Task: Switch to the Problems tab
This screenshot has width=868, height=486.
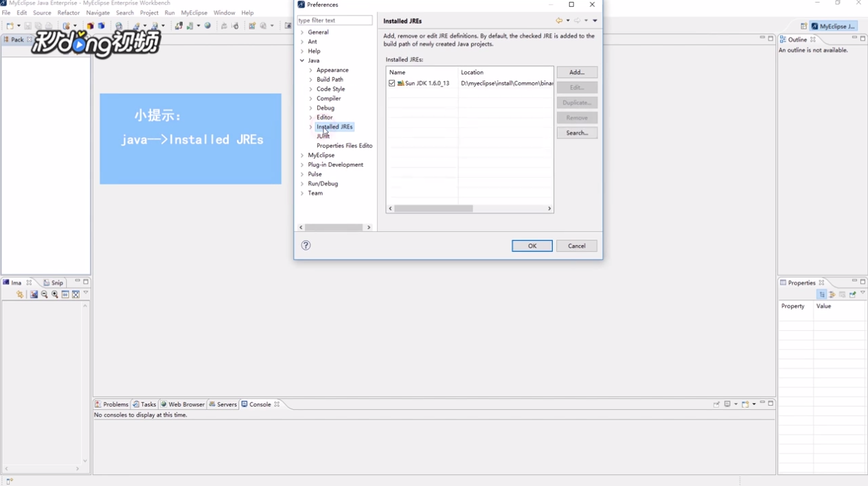Action: 111,404
